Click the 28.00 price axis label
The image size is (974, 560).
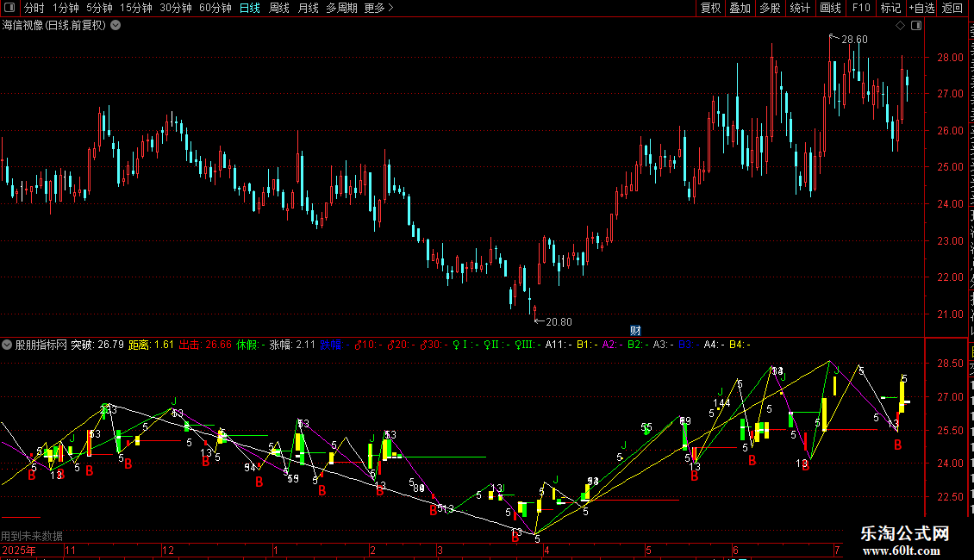(x=950, y=58)
